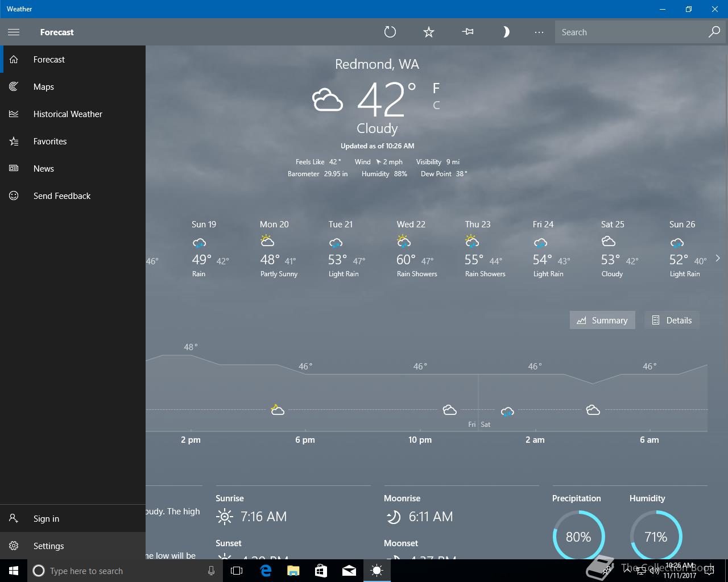728x582 pixels.
Task: Pin location to Start
Action: click(x=468, y=32)
